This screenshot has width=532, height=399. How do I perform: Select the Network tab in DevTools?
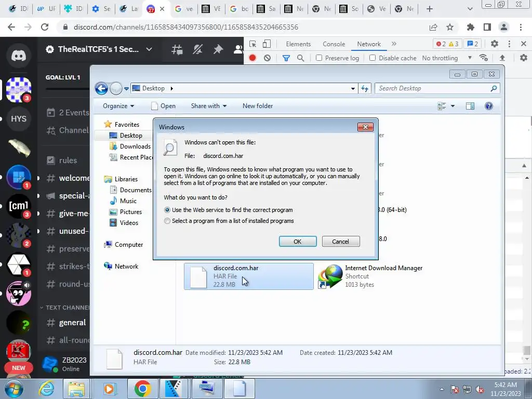(x=369, y=44)
